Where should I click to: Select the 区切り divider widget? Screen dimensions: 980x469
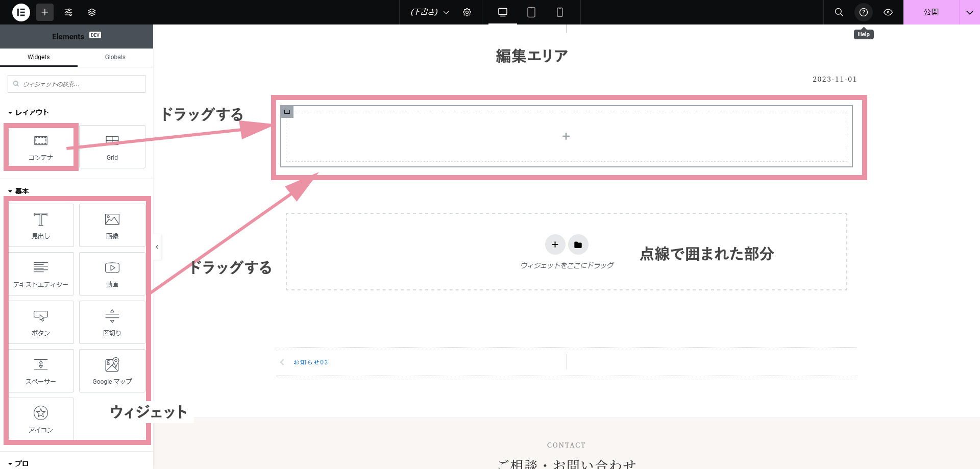click(x=112, y=322)
